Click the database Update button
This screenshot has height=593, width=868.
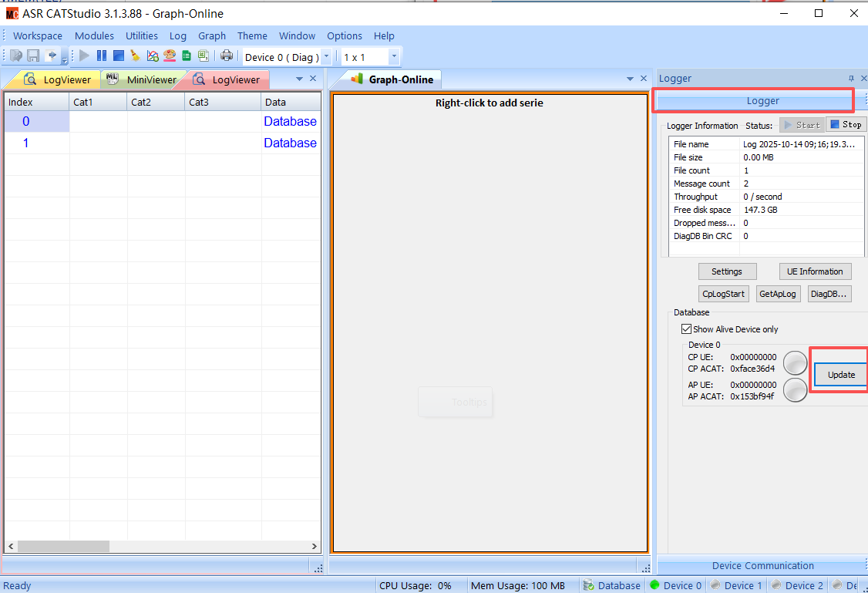tap(841, 375)
